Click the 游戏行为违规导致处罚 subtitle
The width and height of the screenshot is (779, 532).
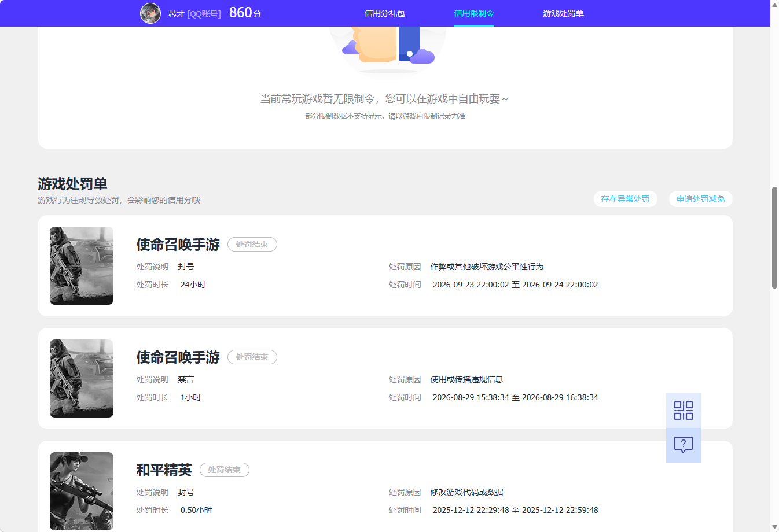(119, 200)
